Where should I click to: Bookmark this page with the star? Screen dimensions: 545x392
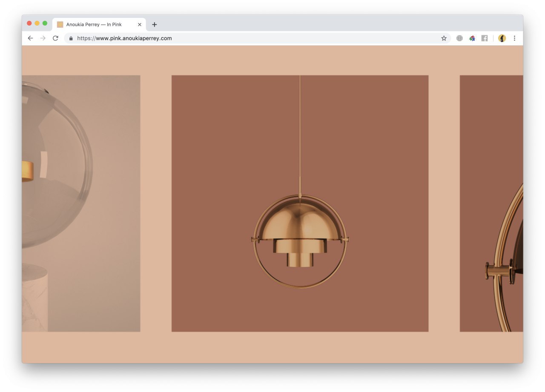tap(444, 38)
